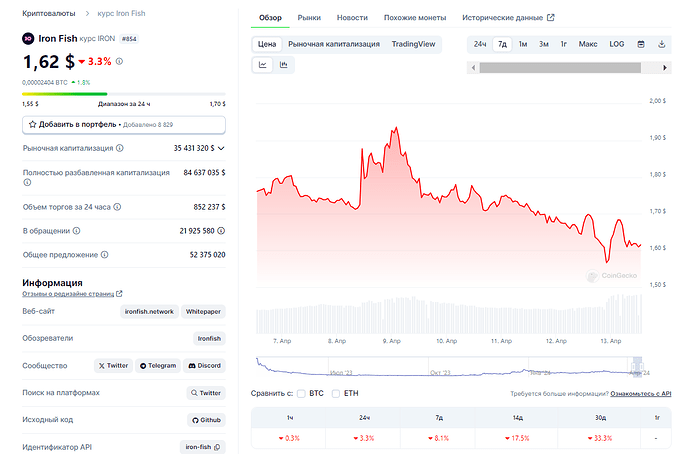
Task: Switch to the Рынки tab
Action: click(309, 18)
